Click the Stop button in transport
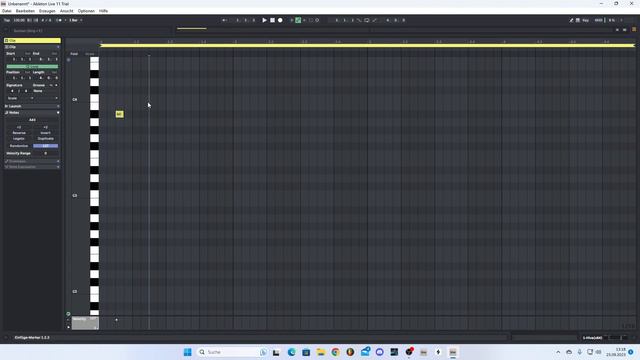 pyautogui.click(x=272, y=20)
